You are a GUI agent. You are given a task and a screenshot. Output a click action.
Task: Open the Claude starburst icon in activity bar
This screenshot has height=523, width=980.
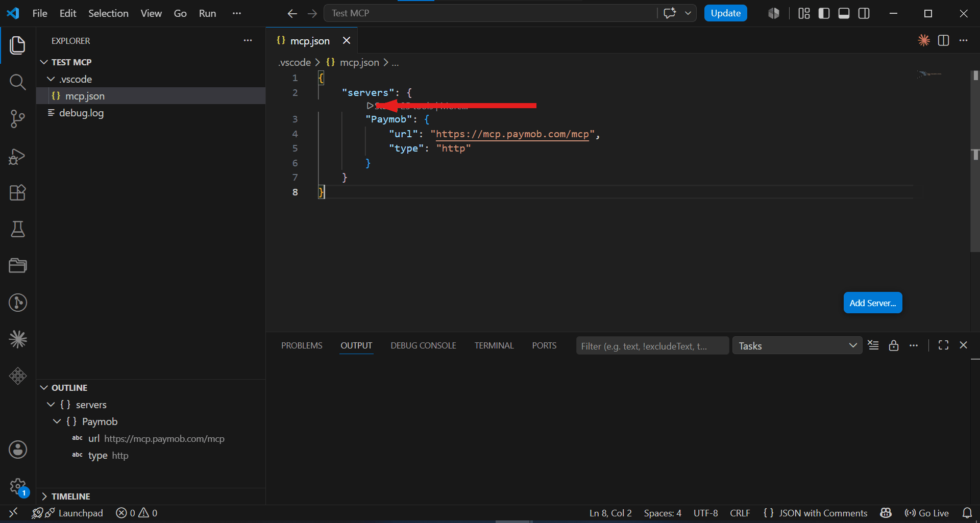(18, 339)
